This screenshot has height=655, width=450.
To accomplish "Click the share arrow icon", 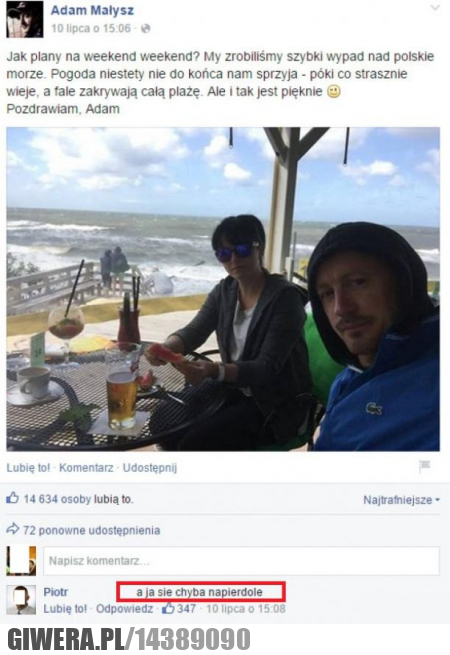I will (13, 529).
